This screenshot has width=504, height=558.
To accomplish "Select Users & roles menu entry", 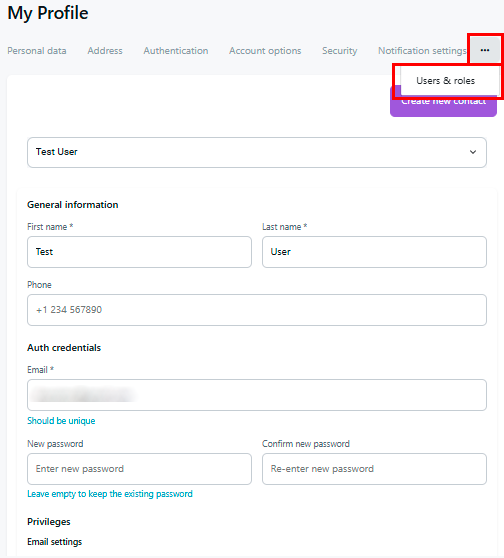I will click(x=446, y=81).
